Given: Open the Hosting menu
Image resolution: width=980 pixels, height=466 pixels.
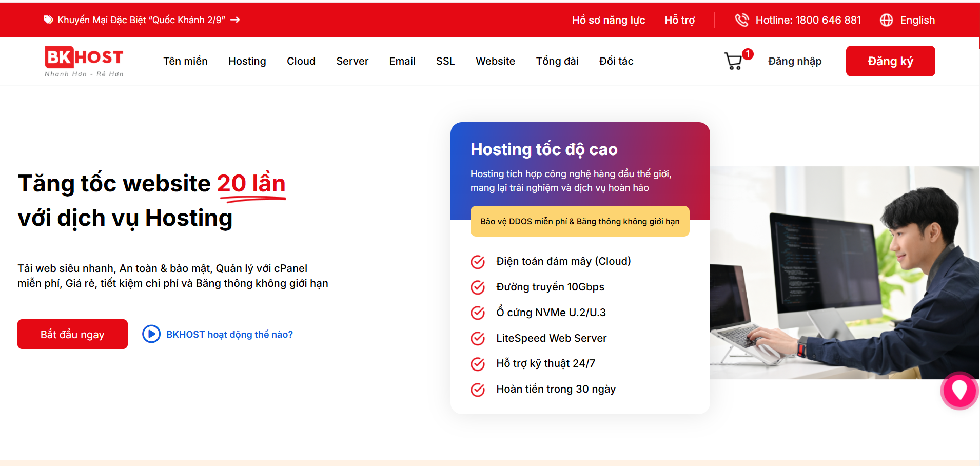Looking at the screenshot, I should [247, 61].
